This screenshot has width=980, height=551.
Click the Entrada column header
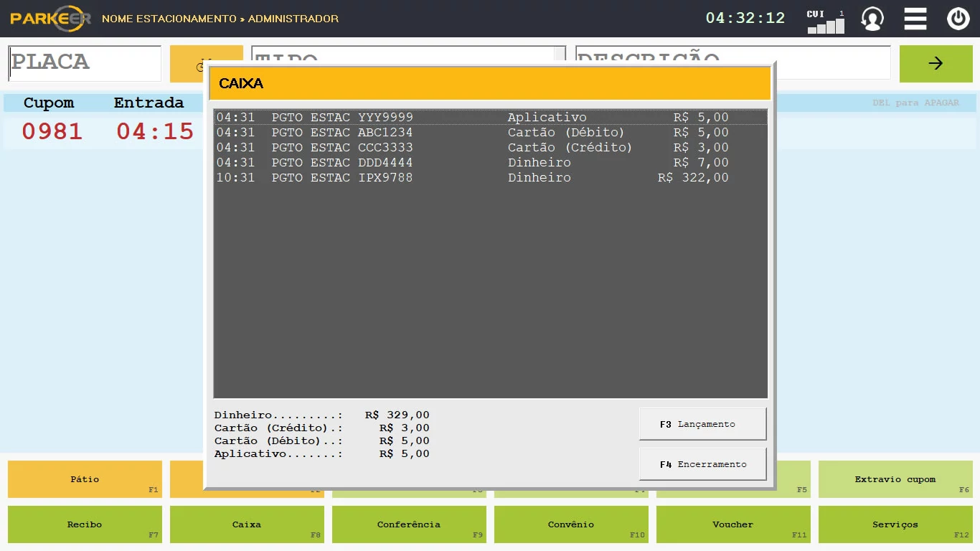click(x=149, y=103)
